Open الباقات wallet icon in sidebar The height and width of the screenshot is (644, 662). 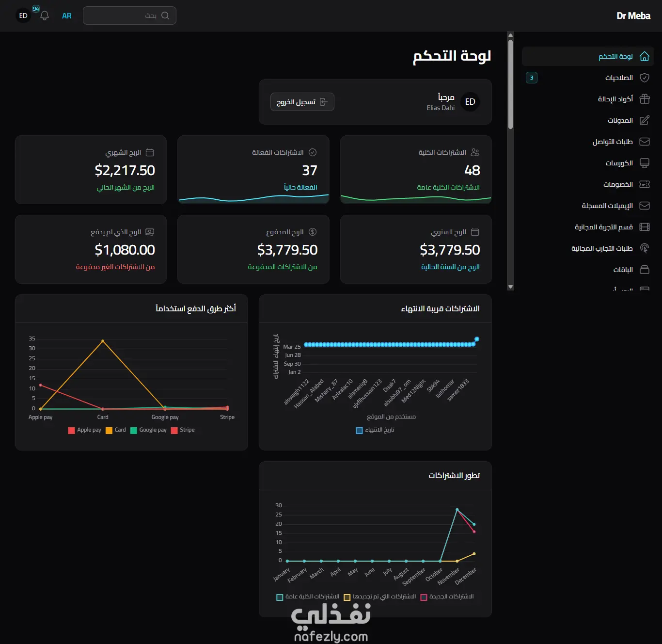pos(645,270)
